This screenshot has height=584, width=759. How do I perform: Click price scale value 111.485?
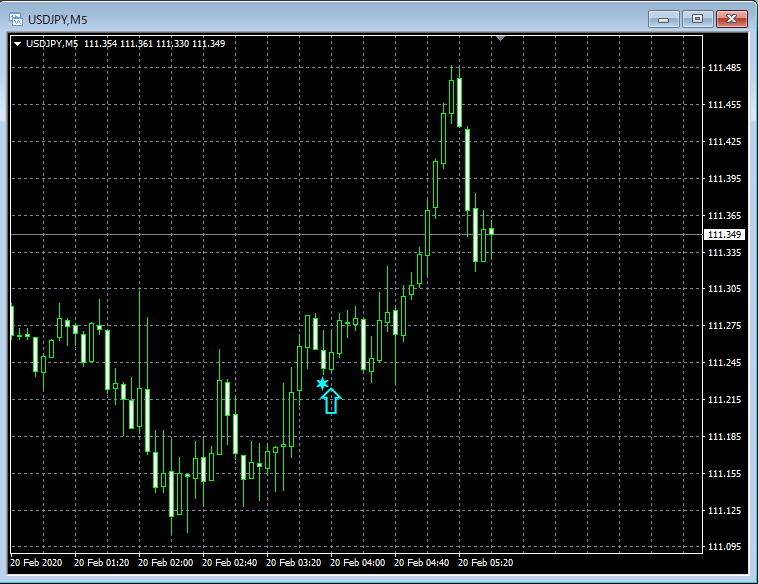724,68
